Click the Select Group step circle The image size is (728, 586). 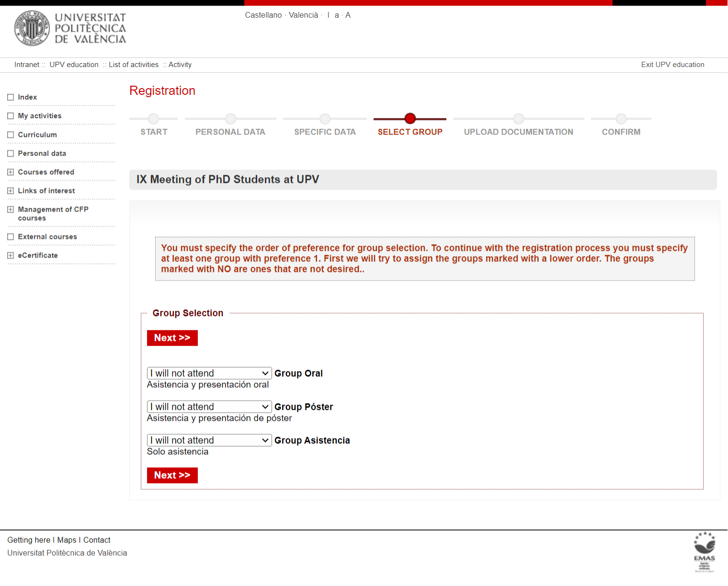(410, 118)
